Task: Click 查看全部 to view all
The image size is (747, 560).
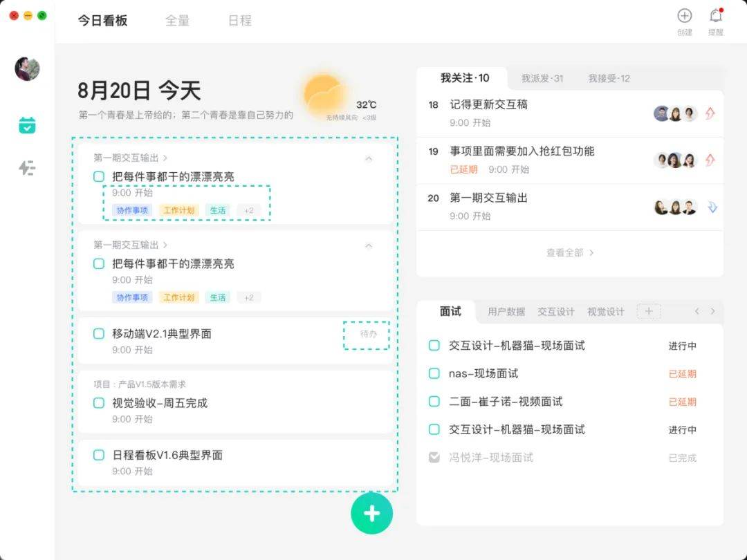Action: point(570,253)
